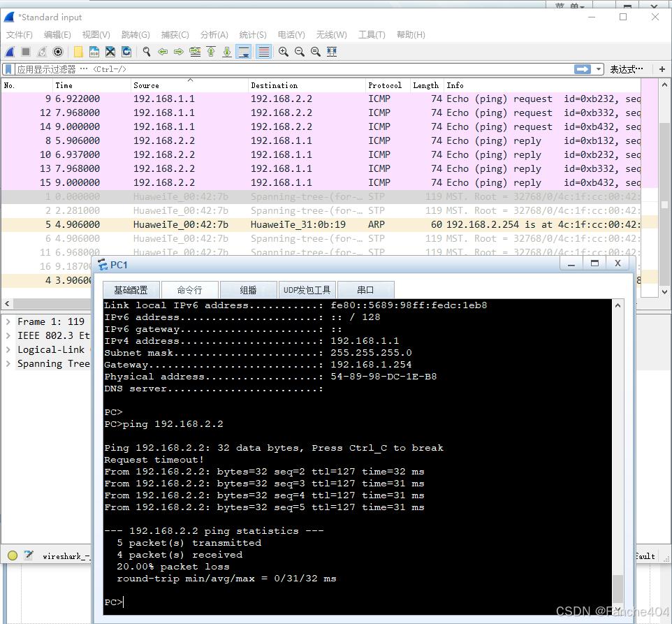Reload the capture file icon
Image resolution: width=672 pixels, height=624 pixels.
tap(126, 52)
